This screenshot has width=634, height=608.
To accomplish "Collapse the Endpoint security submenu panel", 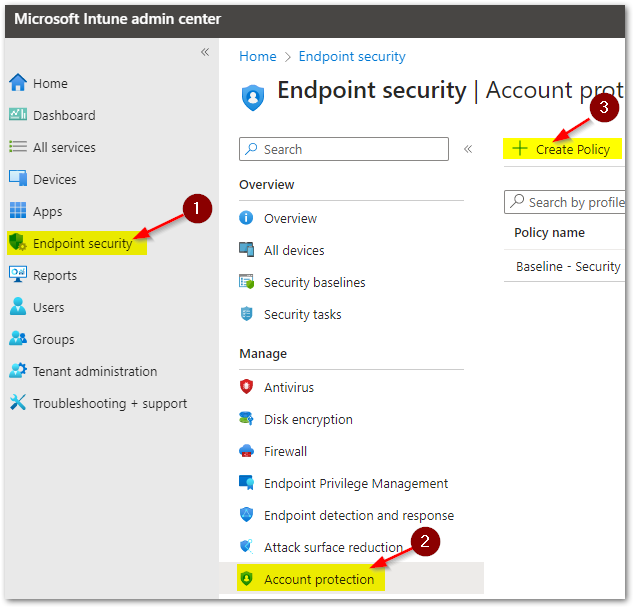I will tap(468, 149).
